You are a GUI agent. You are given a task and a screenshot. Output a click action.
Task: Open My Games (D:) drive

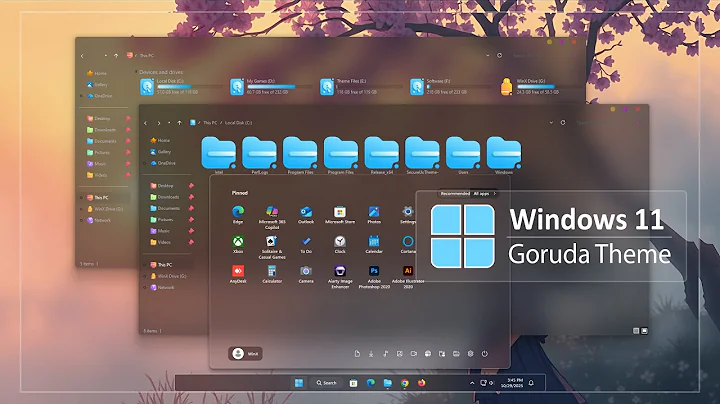point(270,86)
